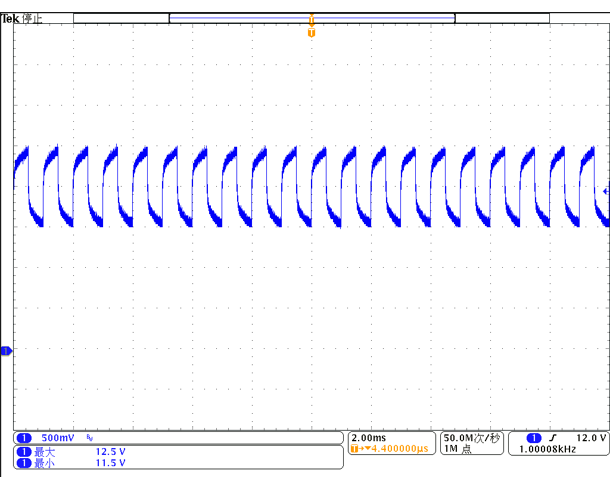Click the 50.0M次/秒 sample rate readout
The height and width of the screenshot is (477, 610).
472,438
